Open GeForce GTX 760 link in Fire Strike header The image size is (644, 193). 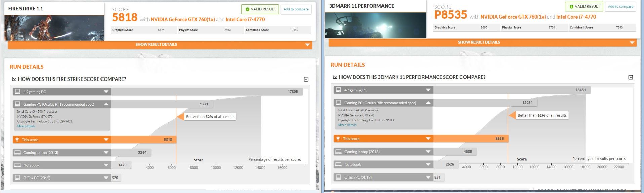[x=183, y=20]
